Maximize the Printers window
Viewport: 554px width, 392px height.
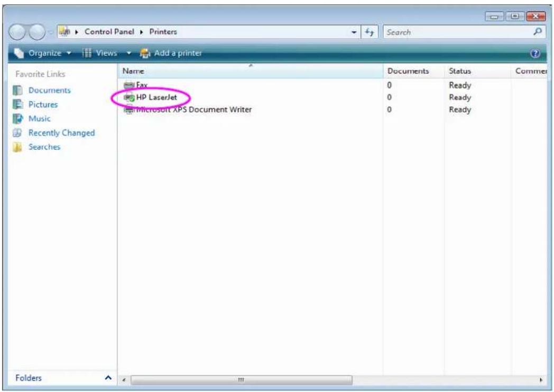515,16
